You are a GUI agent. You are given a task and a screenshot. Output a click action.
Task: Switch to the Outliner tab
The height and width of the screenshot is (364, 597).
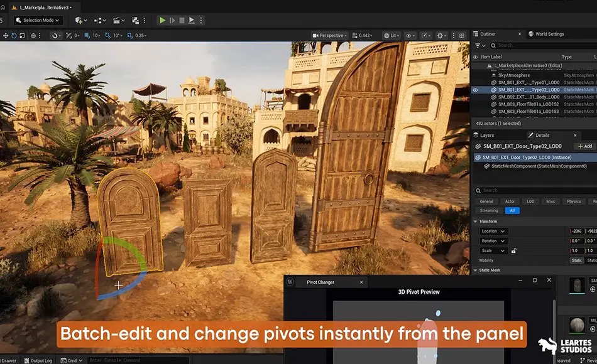point(488,34)
